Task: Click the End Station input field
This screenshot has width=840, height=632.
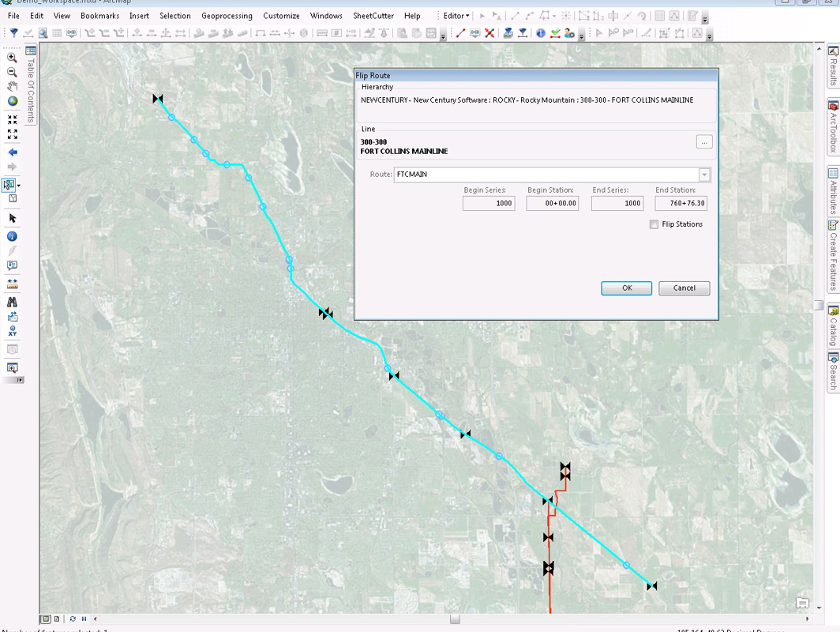Action: (681, 203)
